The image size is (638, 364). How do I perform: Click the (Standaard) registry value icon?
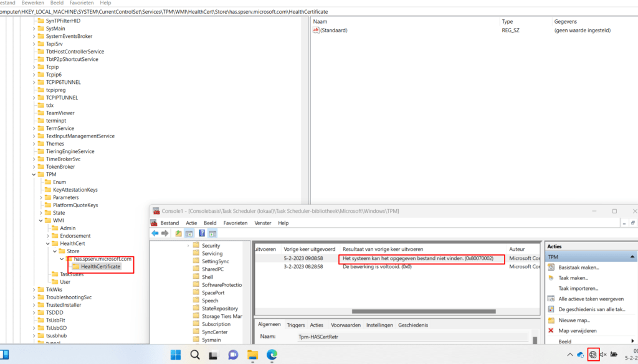tap(316, 30)
